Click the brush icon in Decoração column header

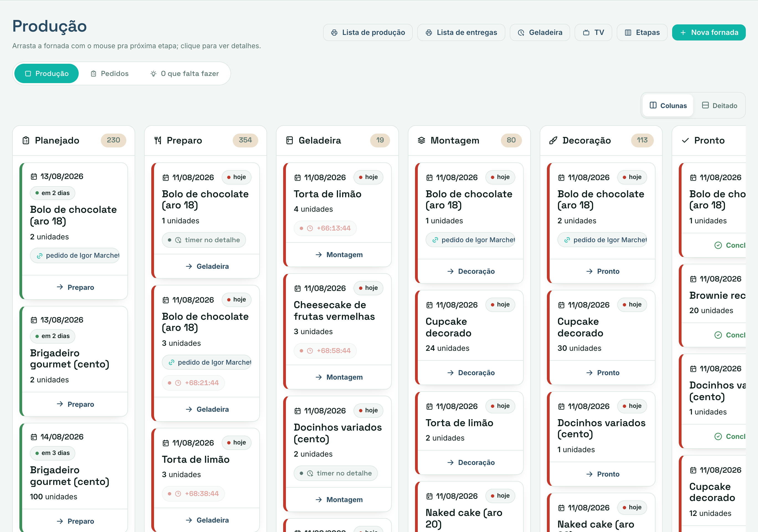tap(553, 141)
